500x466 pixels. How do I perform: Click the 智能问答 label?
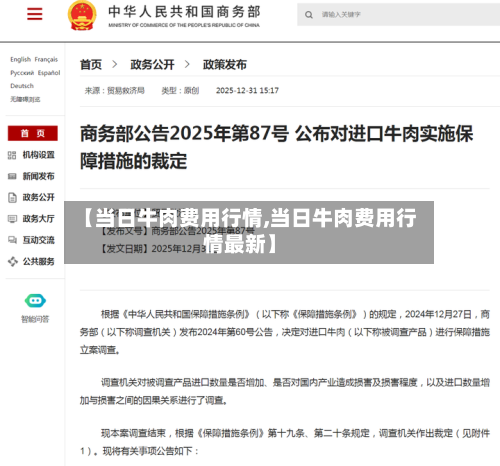coord(35,319)
